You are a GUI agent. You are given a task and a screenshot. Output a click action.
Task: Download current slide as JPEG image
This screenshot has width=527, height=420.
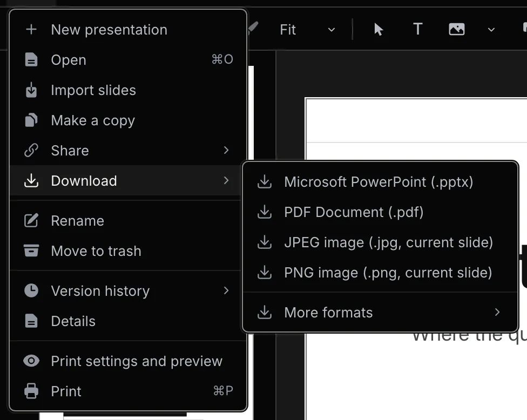click(x=380, y=242)
